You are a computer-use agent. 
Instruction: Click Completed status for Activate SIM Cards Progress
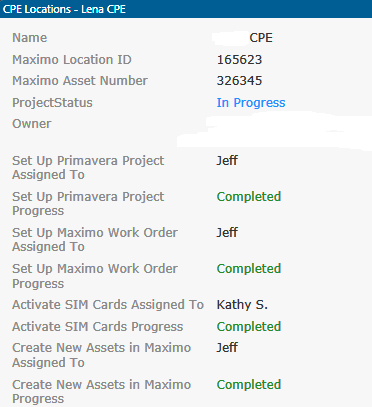(x=249, y=327)
